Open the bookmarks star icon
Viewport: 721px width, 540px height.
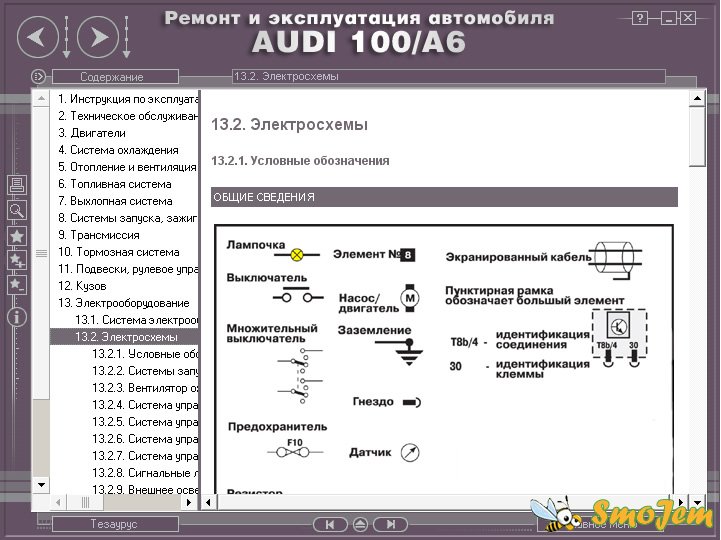[17, 236]
